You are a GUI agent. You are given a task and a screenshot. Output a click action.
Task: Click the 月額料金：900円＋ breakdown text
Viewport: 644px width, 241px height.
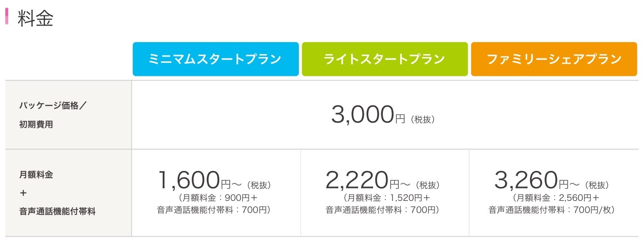click(x=216, y=198)
